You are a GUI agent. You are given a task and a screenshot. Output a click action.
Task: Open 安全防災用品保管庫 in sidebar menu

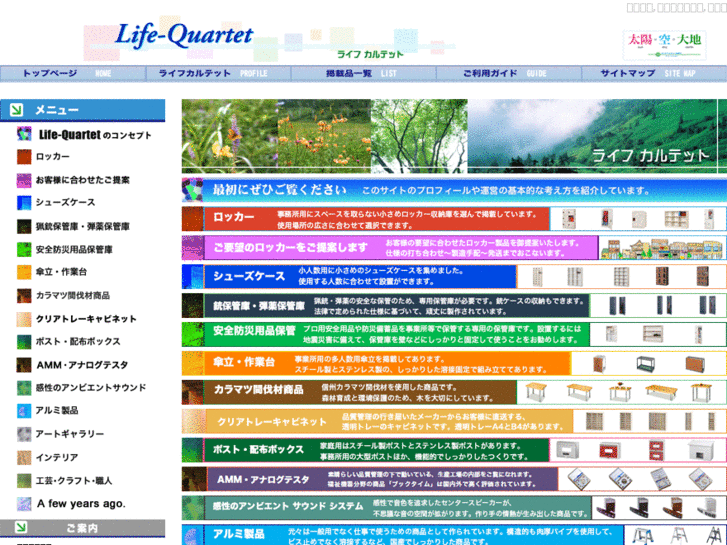(74, 250)
